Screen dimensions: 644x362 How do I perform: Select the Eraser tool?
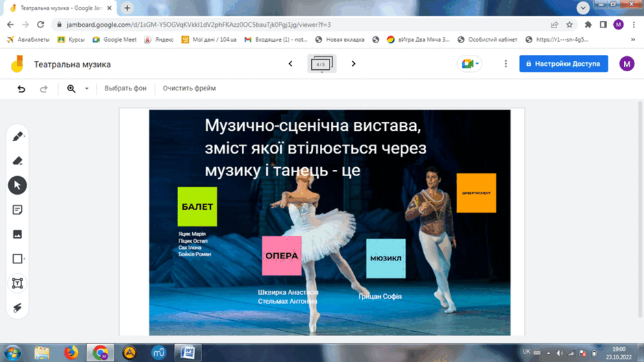(x=17, y=160)
